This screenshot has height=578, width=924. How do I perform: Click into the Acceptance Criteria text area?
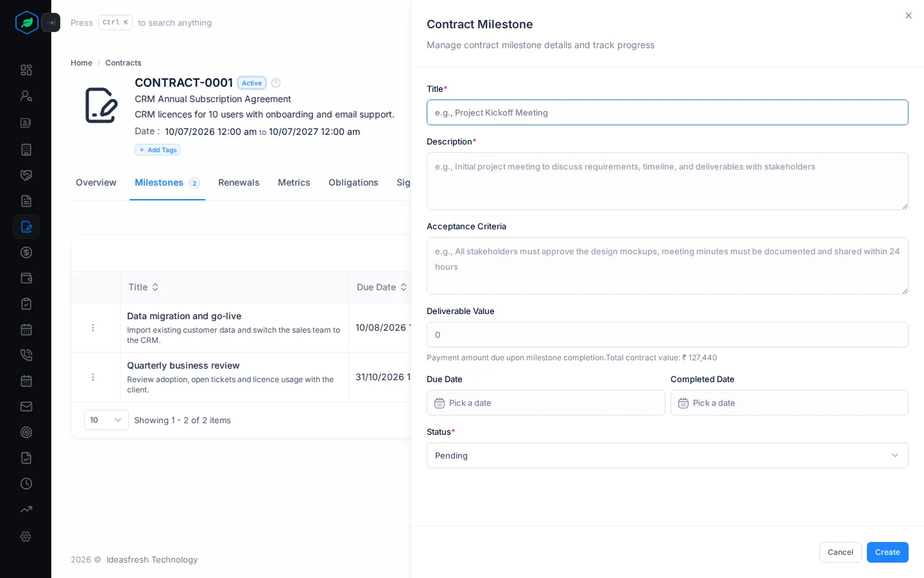click(x=667, y=266)
